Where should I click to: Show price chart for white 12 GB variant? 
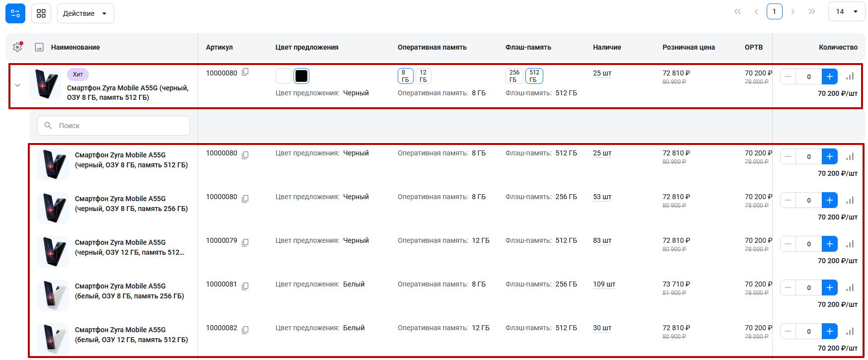click(850, 331)
